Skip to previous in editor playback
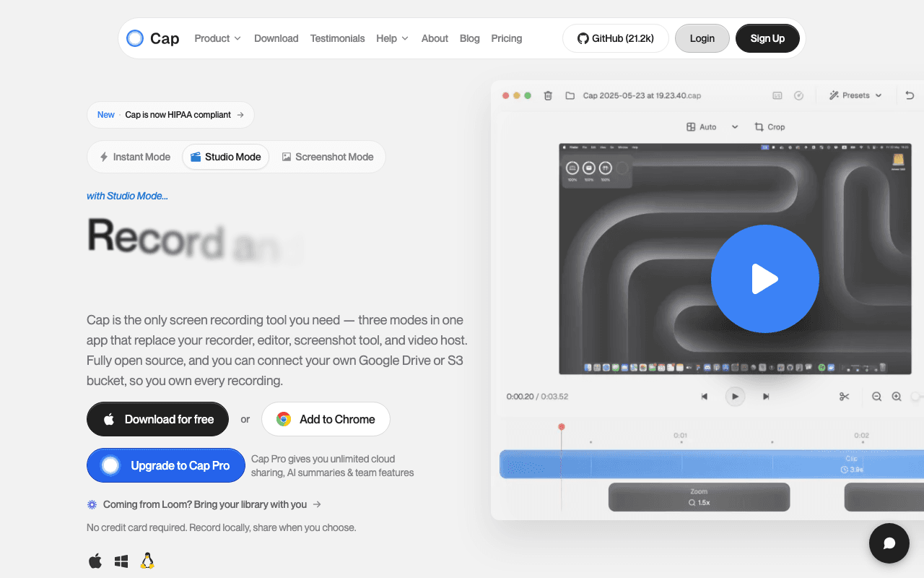The width and height of the screenshot is (924, 578). point(705,397)
